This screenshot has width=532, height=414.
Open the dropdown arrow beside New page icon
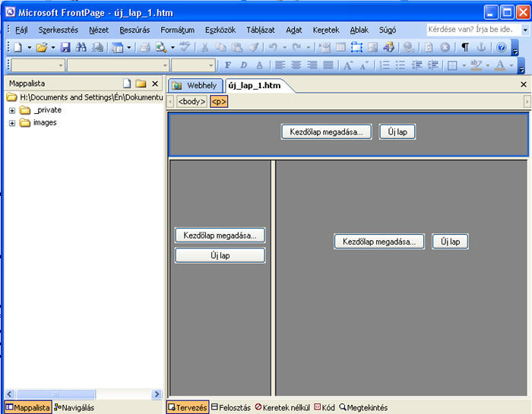point(29,47)
